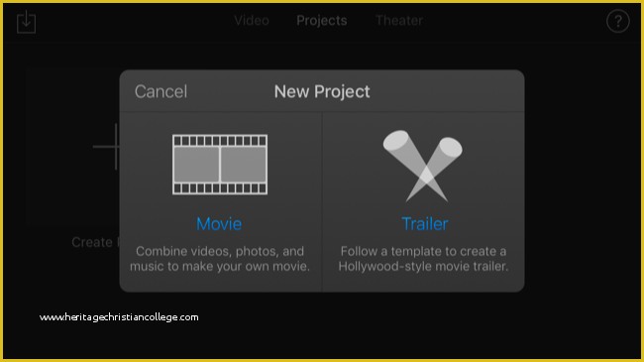644x362 pixels.
Task: Switch to the Theater tab
Action: 399,20
